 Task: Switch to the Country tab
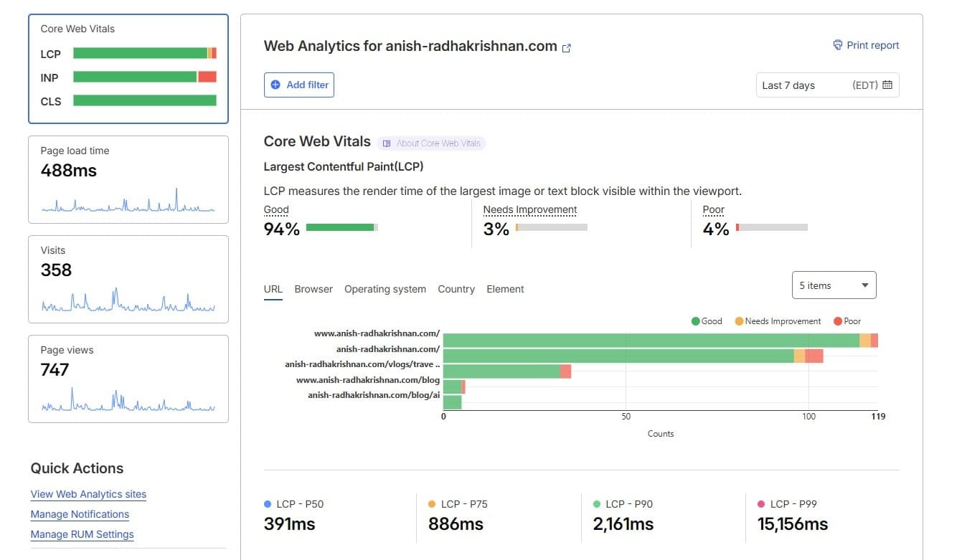coord(456,289)
